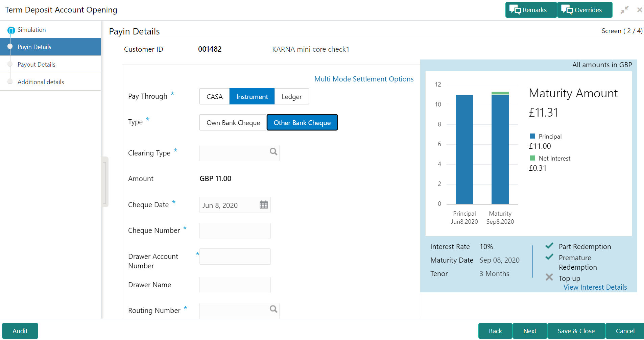The width and height of the screenshot is (644, 340).
Task: Click the All amounts in GBP label
Action: (602, 65)
